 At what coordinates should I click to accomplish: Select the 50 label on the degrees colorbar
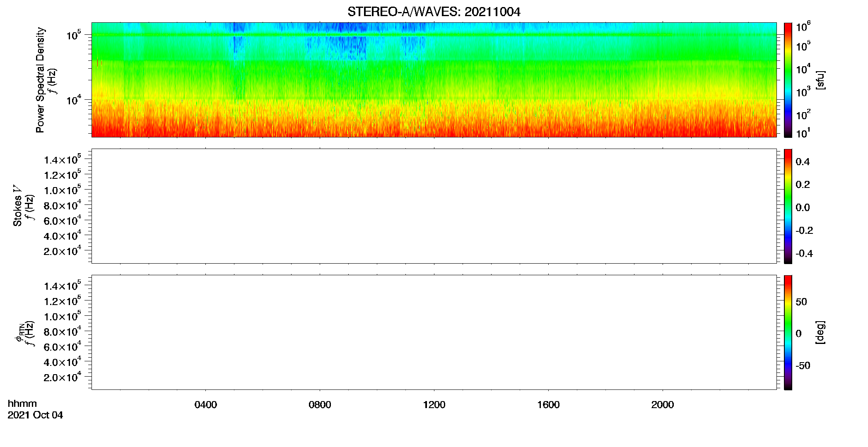click(801, 302)
